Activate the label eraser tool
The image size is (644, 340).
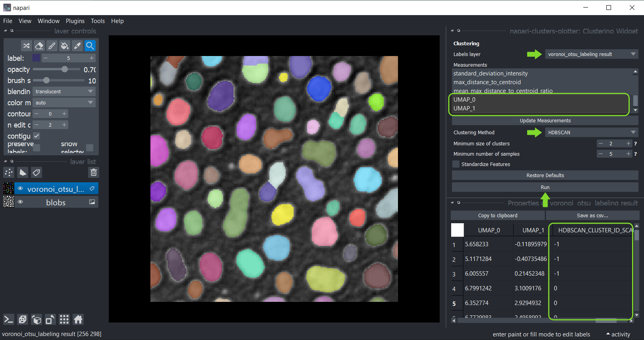tap(39, 46)
